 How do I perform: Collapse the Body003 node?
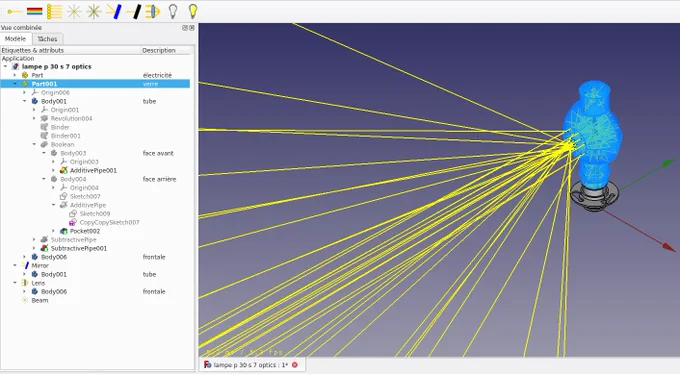[x=43, y=153]
